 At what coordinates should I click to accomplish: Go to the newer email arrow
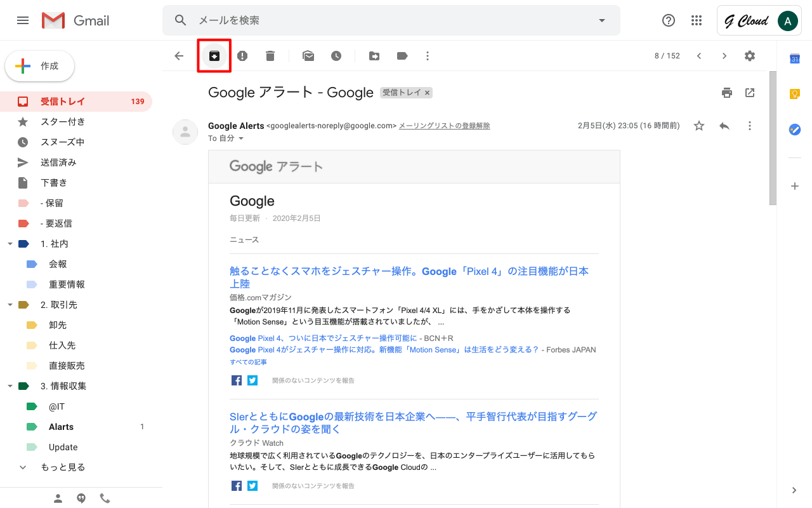point(699,56)
